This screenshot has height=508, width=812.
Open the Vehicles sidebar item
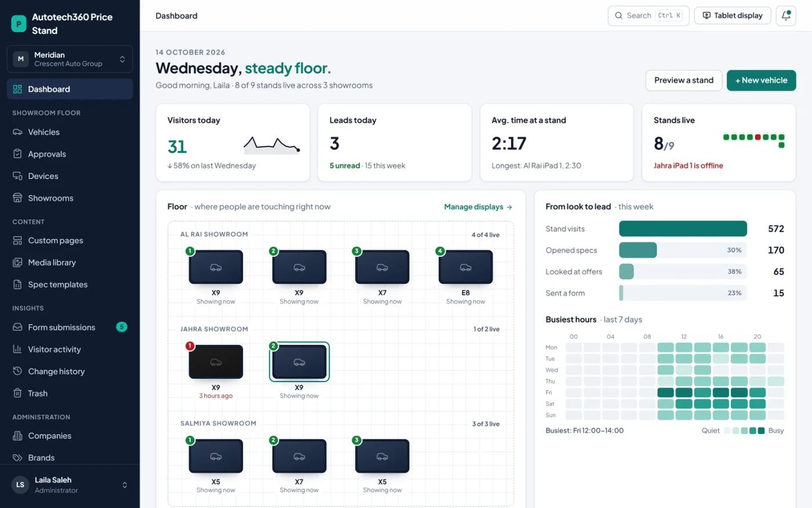(70, 132)
